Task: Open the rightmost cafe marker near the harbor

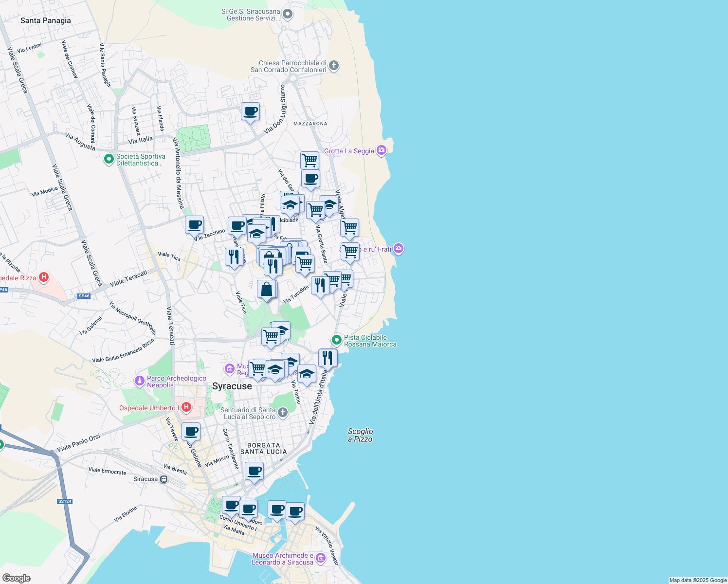Action: [295, 511]
